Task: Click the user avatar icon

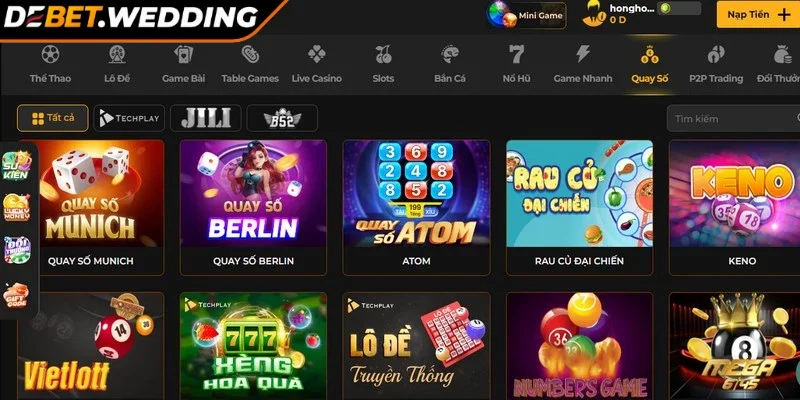Action: 594,14
